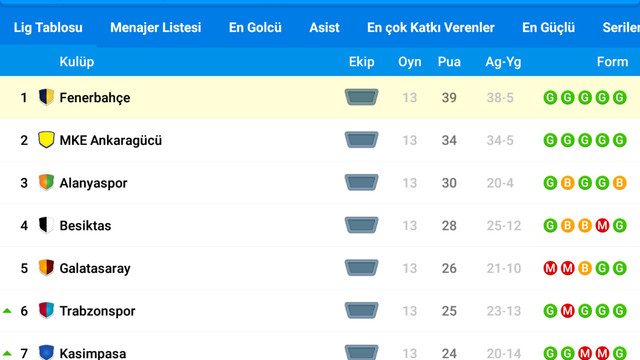
Task: Click the MKE Ankaragücü club crest
Action: [46, 140]
